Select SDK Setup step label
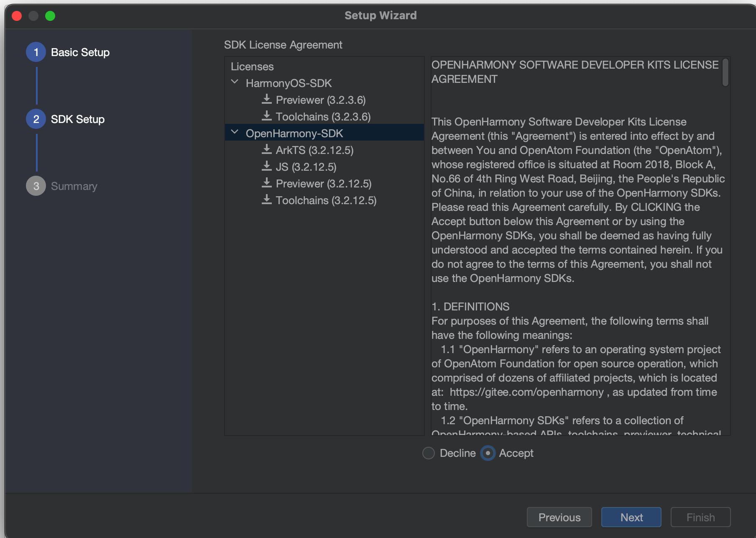Image resolution: width=756 pixels, height=538 pixels. (x=78, y=119)
